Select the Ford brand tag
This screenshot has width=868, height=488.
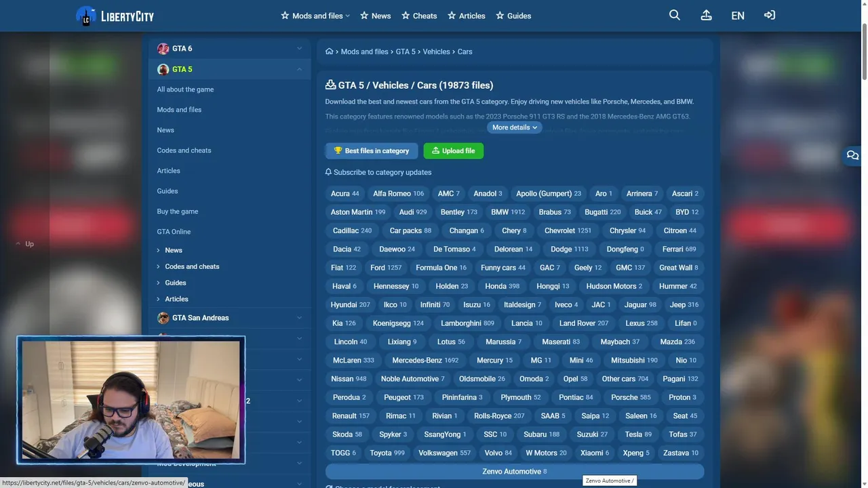pyautogui.click(x=386, y=268)
